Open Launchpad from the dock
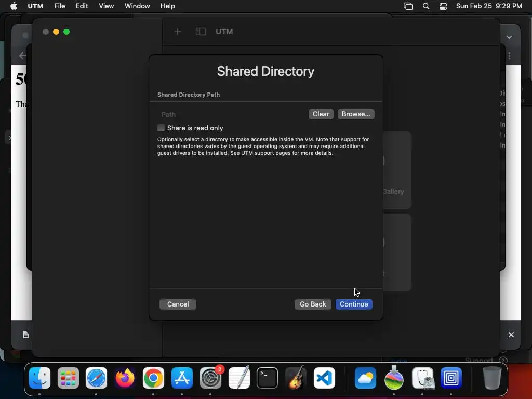The width and height of the screenshot is (532, 399). pyautogui.click(x=68, y=378)
